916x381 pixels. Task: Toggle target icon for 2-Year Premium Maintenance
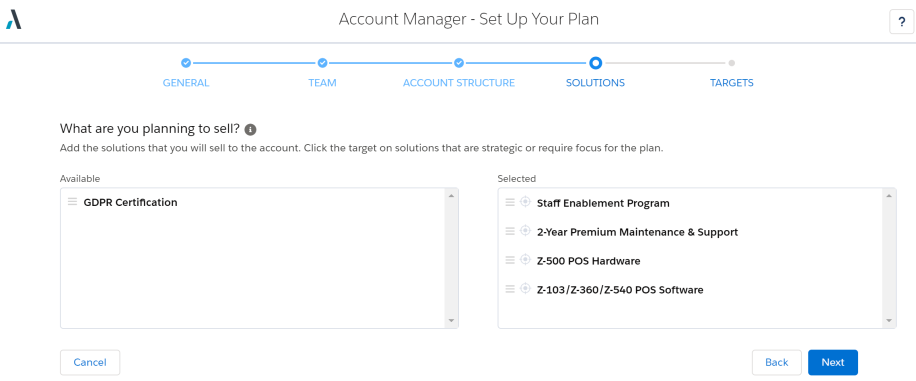pos(525,231)
